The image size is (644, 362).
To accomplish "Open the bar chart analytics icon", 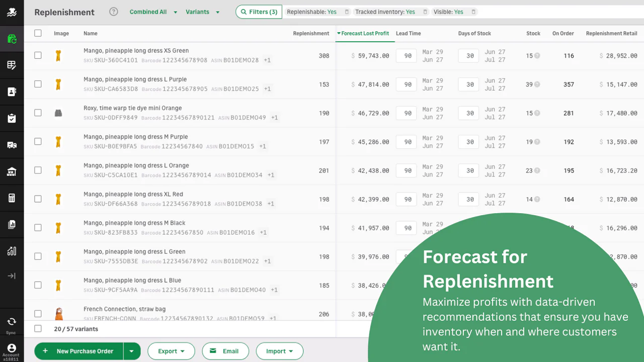I will (12, 251).
